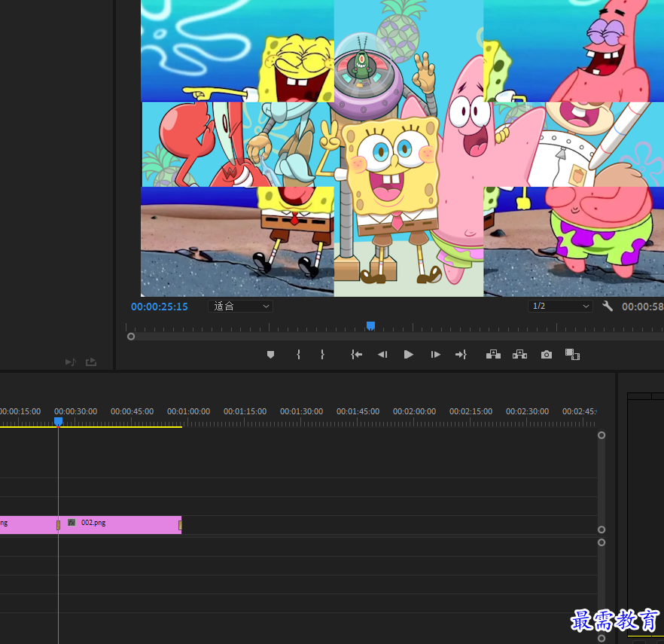The width and height of the screenshot is (664, 644).
Task: Click the Mark Out bracket button
Action: 323,355
